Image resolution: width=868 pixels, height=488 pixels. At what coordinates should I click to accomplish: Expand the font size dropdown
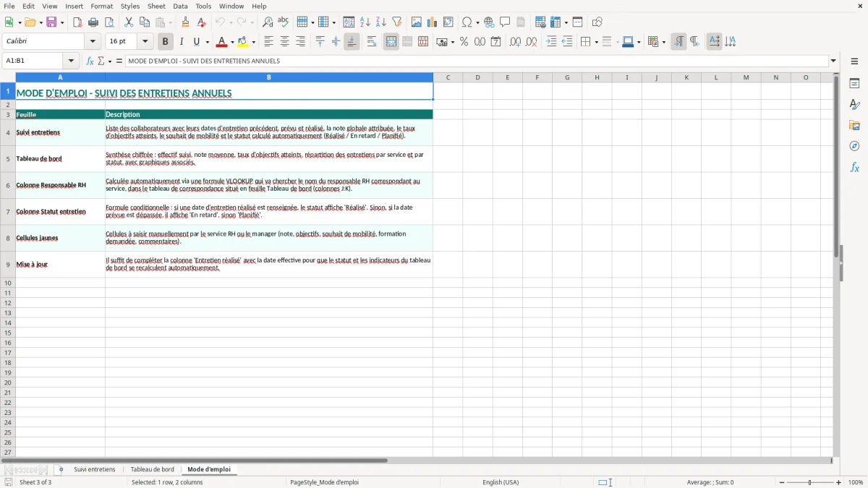[145, 42]
